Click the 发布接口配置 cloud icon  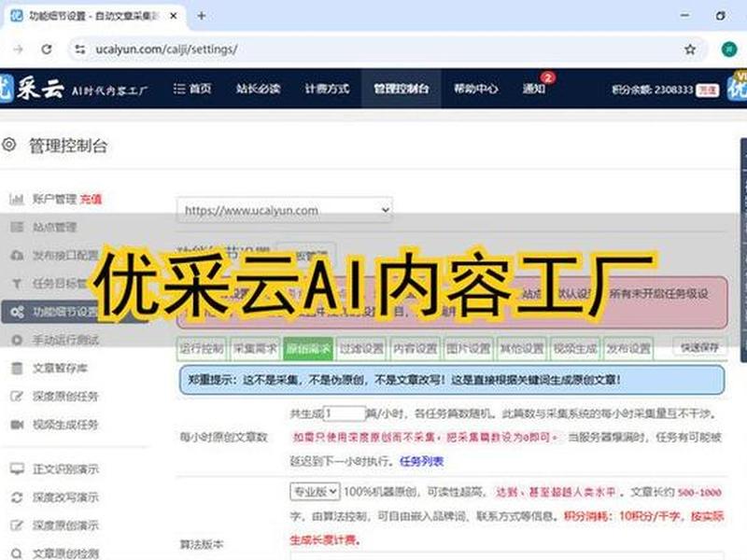point(17,256)
